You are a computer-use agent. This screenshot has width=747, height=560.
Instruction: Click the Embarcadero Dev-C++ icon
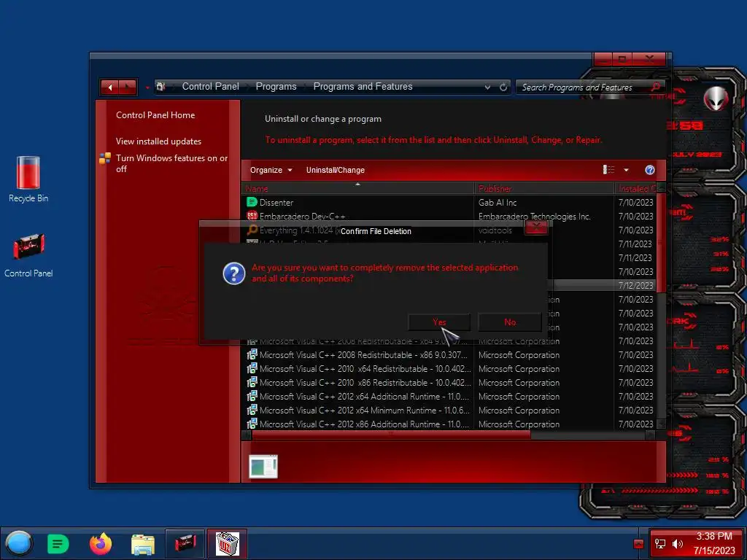pos(252,216)
